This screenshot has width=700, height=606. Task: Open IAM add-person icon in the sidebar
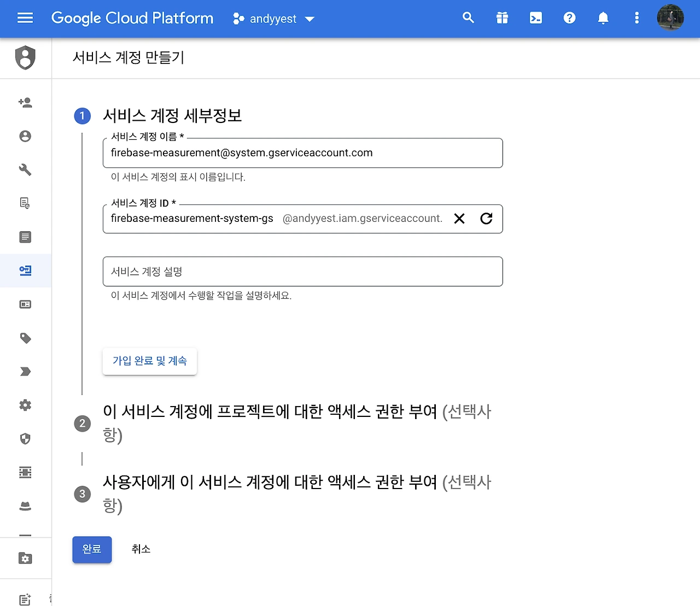[25, 102]
